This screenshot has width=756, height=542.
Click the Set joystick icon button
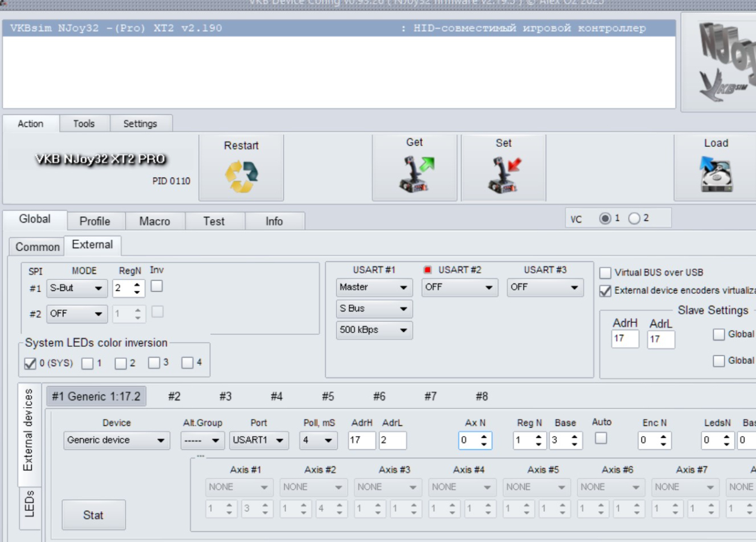504,173
